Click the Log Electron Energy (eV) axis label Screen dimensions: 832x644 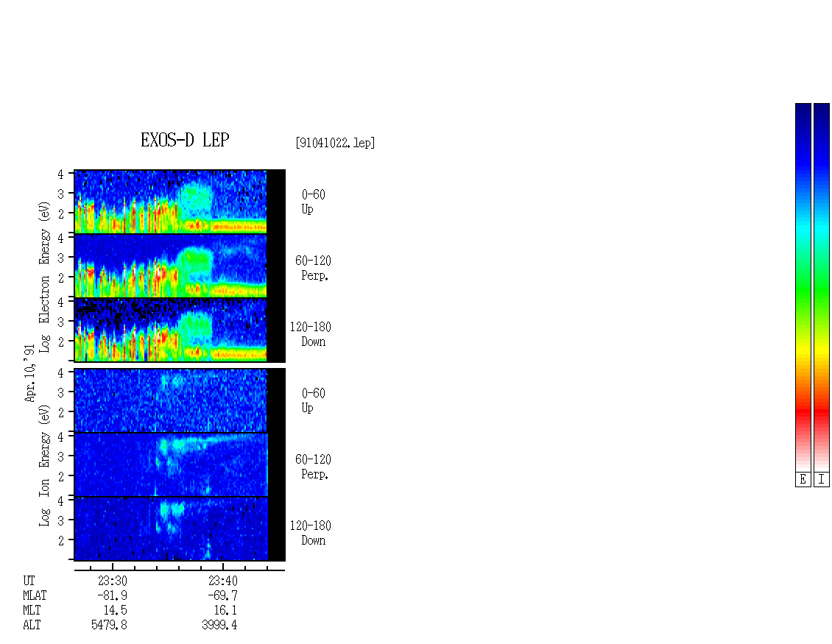[x=44, y=277]
